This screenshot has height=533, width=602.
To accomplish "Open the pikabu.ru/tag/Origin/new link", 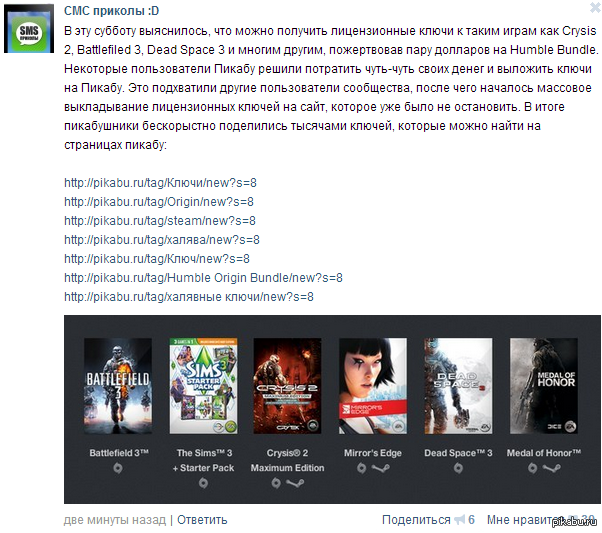I will [159, 202].
